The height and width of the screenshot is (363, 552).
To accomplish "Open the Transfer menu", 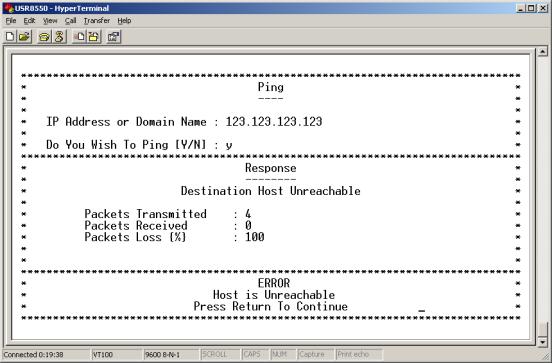I will [97, 21].
